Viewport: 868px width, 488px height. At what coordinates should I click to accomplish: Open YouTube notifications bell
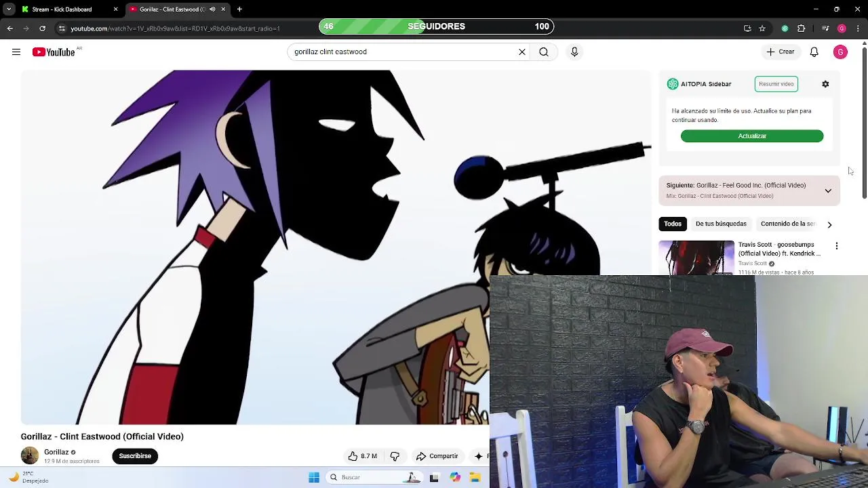814,52
